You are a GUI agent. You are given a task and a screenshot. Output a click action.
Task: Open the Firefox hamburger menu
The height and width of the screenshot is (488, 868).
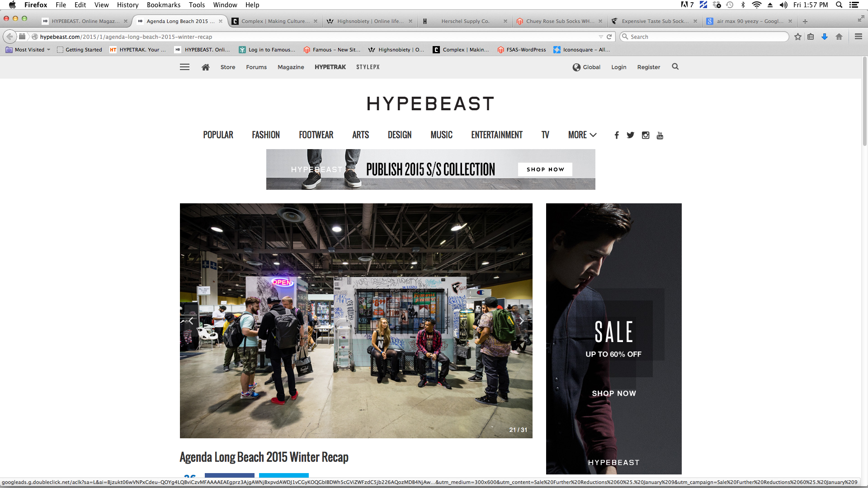click(x=858, y=37)
